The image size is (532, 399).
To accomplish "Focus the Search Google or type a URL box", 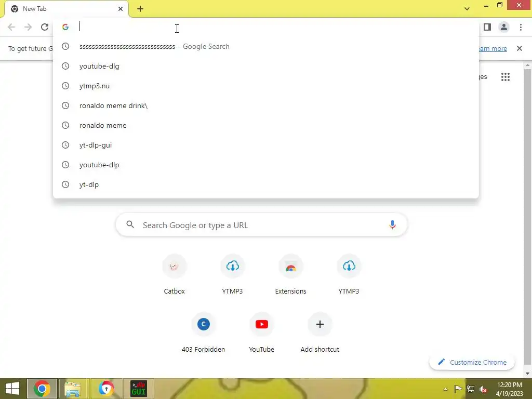I will tap(261, 225).
